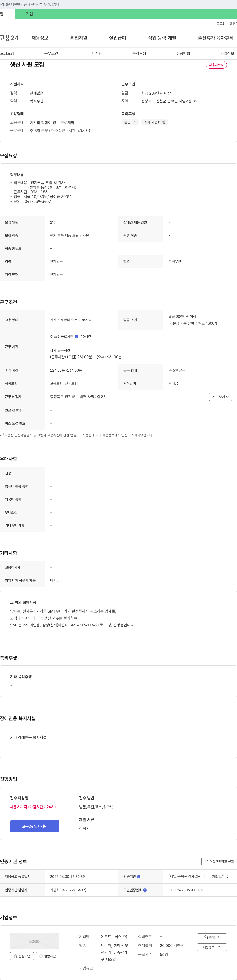This screenshot has width=237, height=980.
Task: Click (새일)충북광역새일센터 agency name
Action: pos(187,876)
